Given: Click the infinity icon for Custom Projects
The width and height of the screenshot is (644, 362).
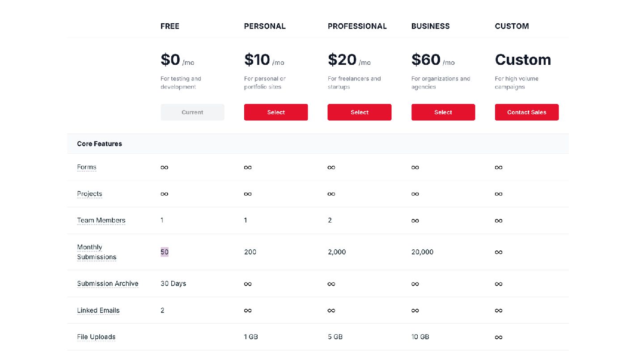Looking at the screenshot, I should [x=499, y=194].
